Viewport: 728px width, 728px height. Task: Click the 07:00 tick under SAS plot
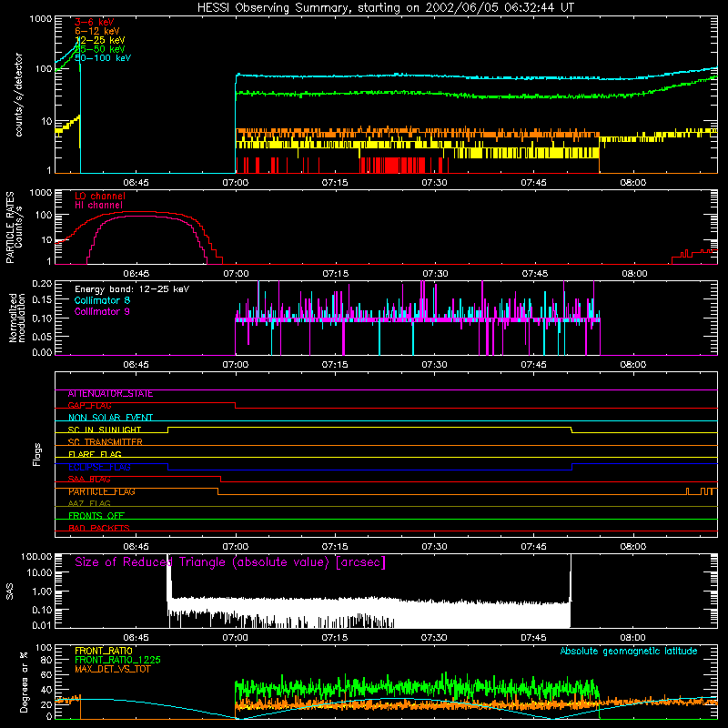(x=236, y=638)
